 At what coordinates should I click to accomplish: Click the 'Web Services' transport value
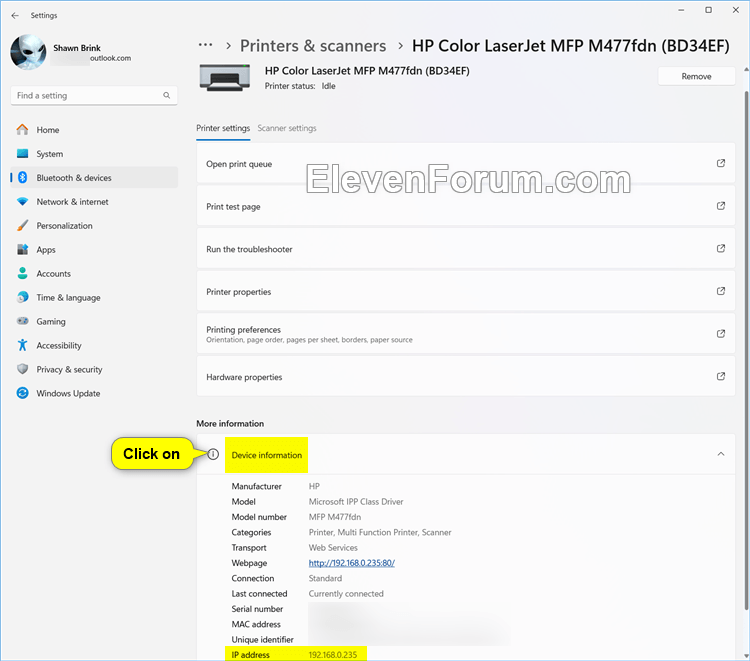point(333,548)
